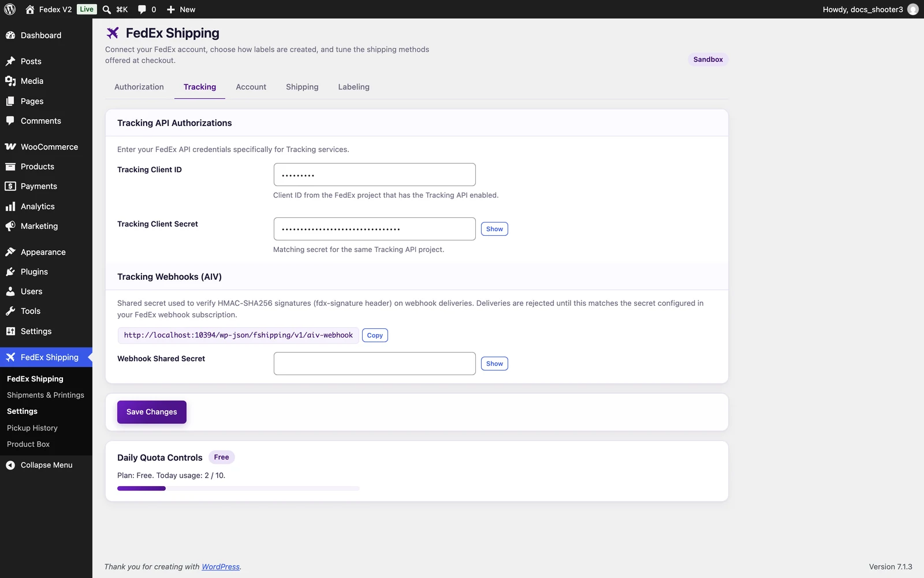924x578 pixels.
Task: Show the Tracking Client Secret
Action: 494,229
